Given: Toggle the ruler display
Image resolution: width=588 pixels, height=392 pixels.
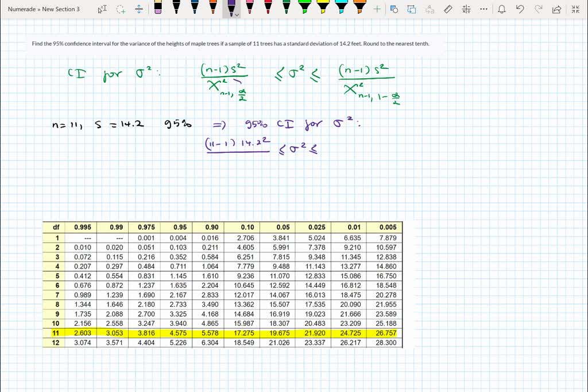Looking at the screenshot, I should coord(447,9).
